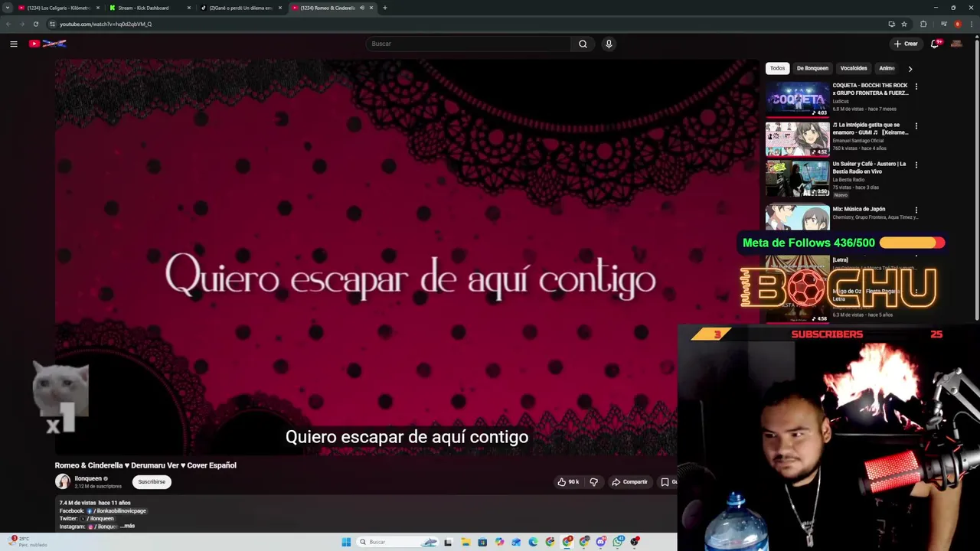Open options menu for COQUETA video

coord(916,86)
